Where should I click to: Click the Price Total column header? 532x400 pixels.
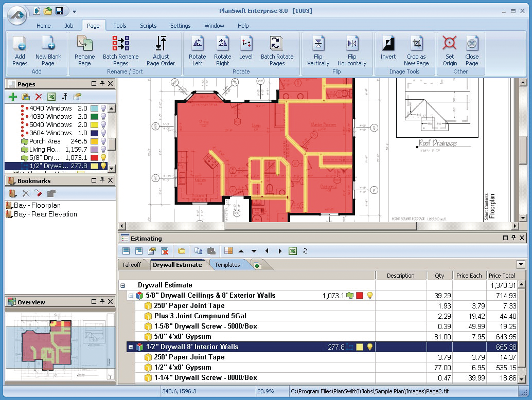(502, 276)
